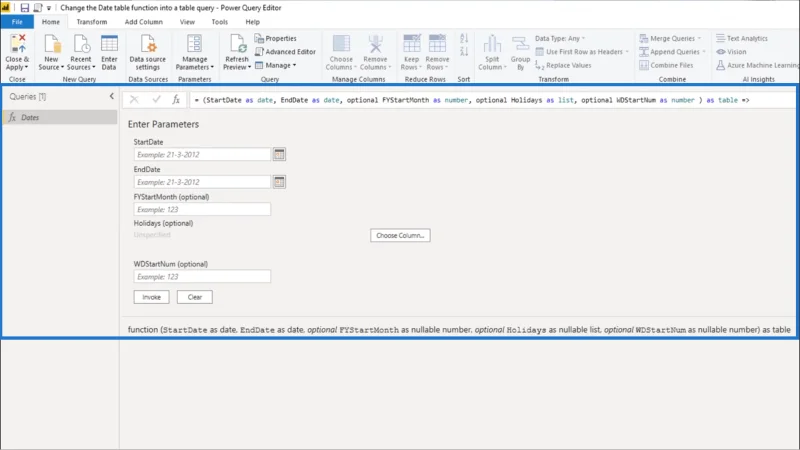Viewport: 800px width, 450px height.
Task: Select the Dates query in list
Action: [60, 117]
